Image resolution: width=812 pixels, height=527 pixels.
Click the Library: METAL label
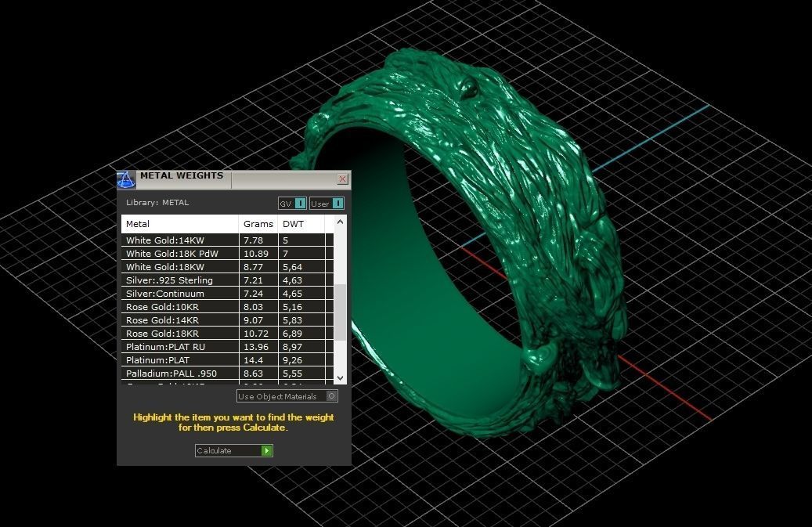pos(157,202)
